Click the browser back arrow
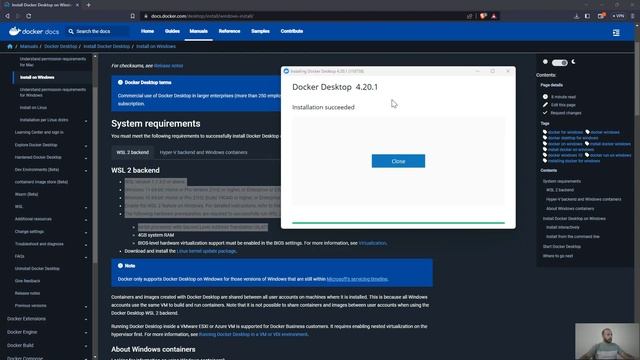640x360 pixels. pyautogui.click(x=7, y=16)
